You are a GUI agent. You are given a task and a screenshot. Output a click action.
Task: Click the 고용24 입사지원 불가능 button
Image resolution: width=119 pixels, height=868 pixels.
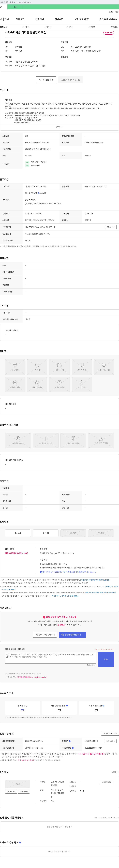coord(70,80)
